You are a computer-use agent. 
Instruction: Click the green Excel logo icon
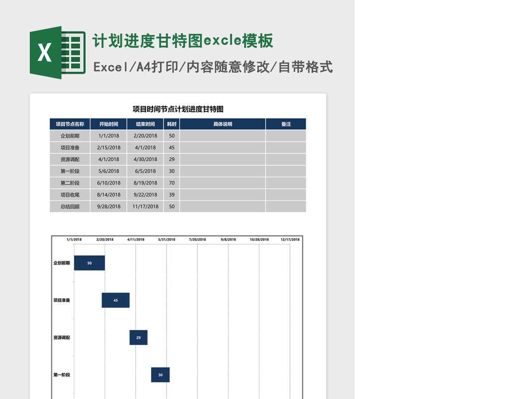click(x=57, y=53)
